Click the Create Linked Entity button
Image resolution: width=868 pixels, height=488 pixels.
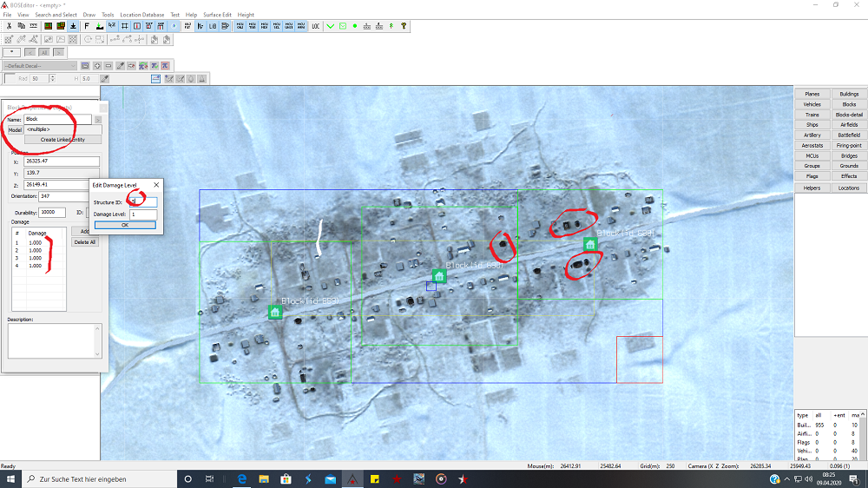62,139
